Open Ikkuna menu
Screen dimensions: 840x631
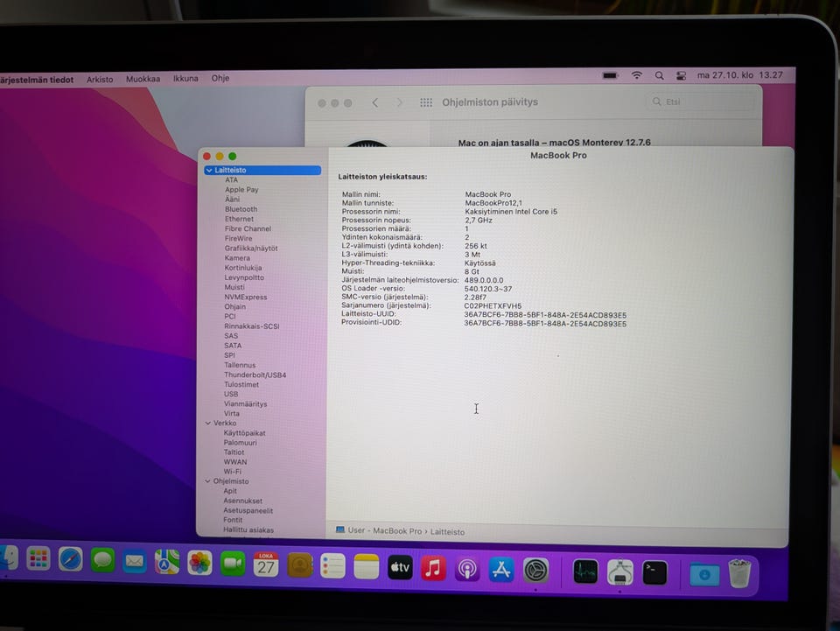point(185,78)
